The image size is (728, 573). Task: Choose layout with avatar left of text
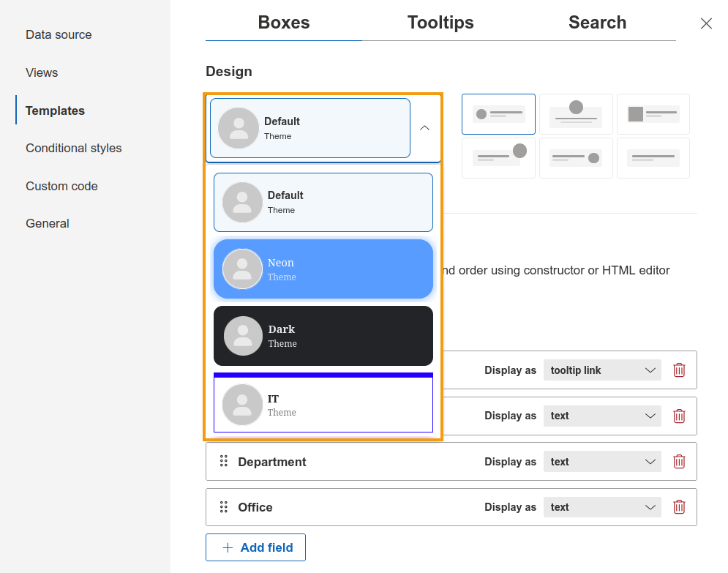click(x=498, y=113)
